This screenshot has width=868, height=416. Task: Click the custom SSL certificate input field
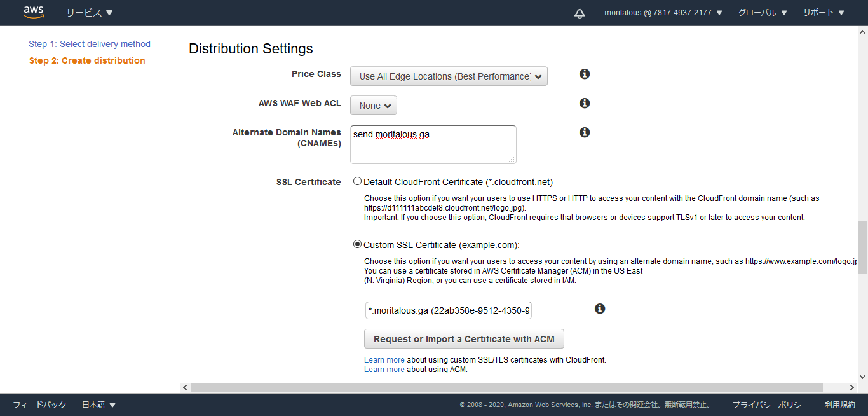pyautogui.click(x=449, y=310)
